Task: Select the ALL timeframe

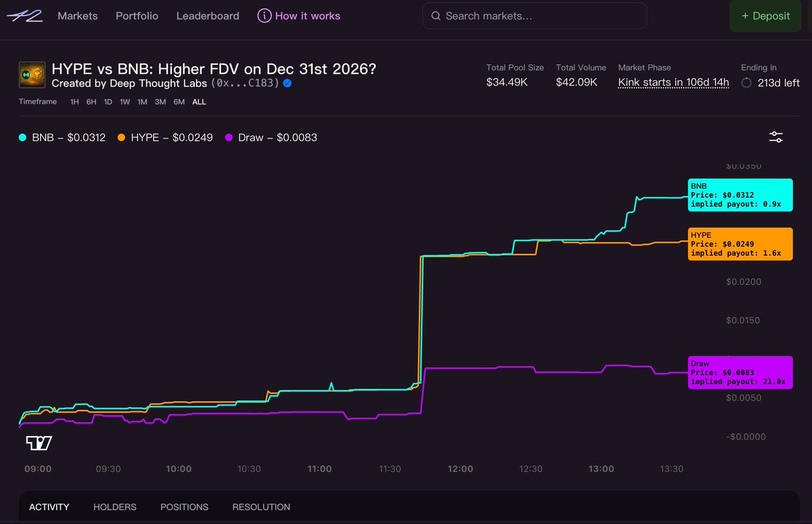Action: (199, 102)
